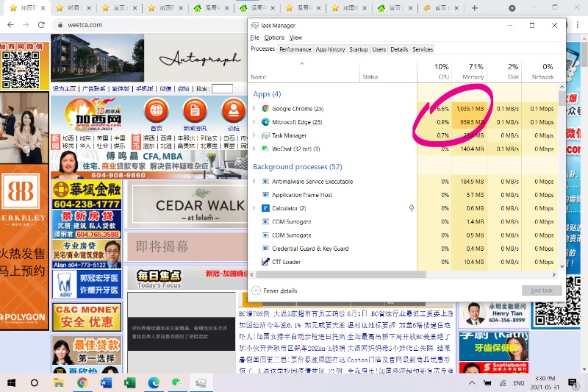Click the 华枫金融 604-238-1777 ad
Image resolution: width=588 pixels, height=392 pixels.
coord(87,194)
